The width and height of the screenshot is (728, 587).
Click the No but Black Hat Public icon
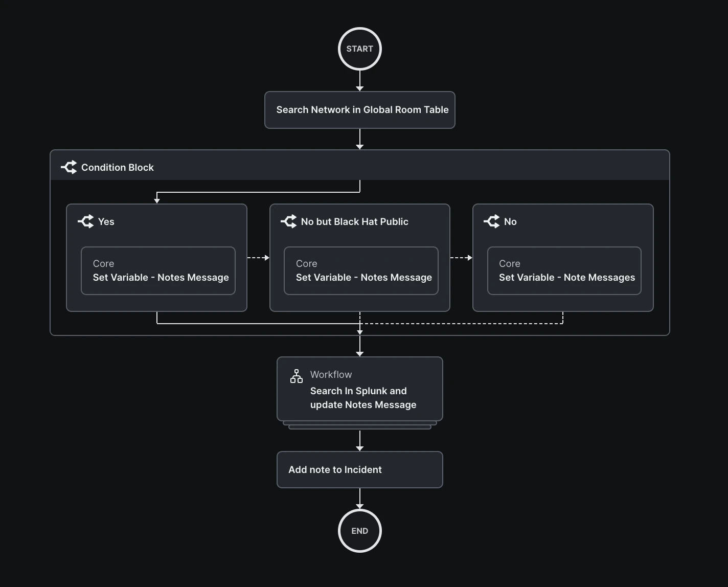(289, 221)
